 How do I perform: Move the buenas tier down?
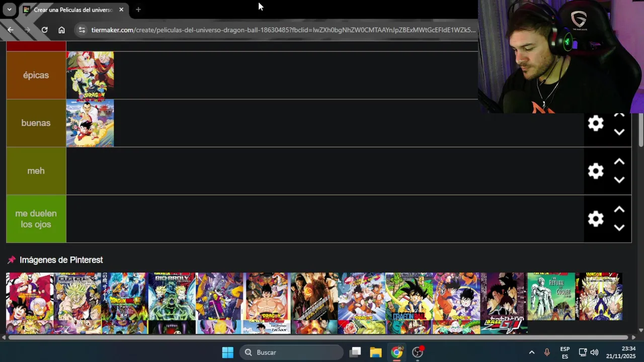(619, 132)
